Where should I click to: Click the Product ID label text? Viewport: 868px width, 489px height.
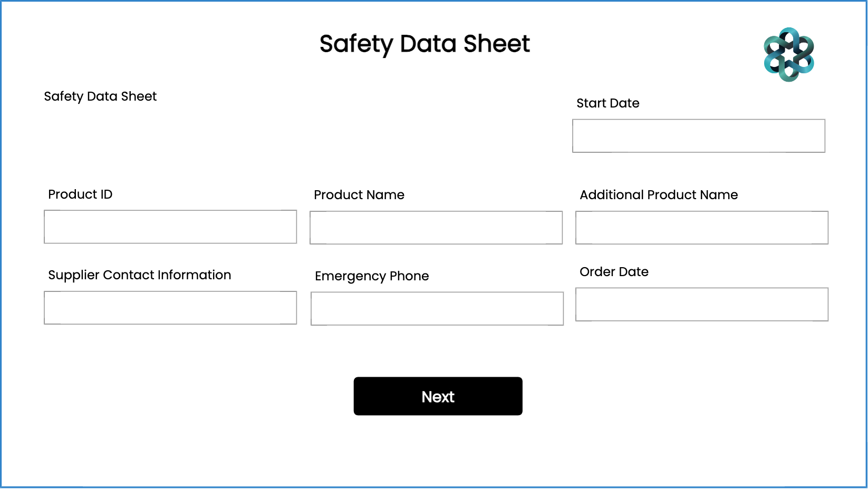[x=80, y=194]
